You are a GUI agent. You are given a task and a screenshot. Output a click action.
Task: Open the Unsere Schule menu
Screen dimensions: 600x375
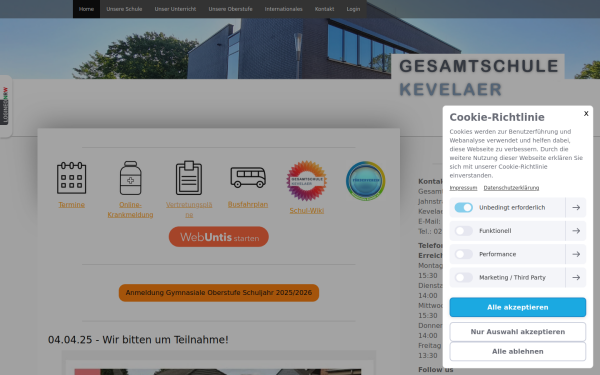pyautogui.click(x=124, y=9)
